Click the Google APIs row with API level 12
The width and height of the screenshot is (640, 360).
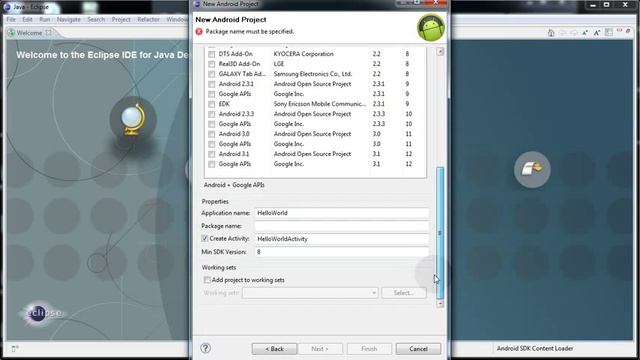coord(315,164)
